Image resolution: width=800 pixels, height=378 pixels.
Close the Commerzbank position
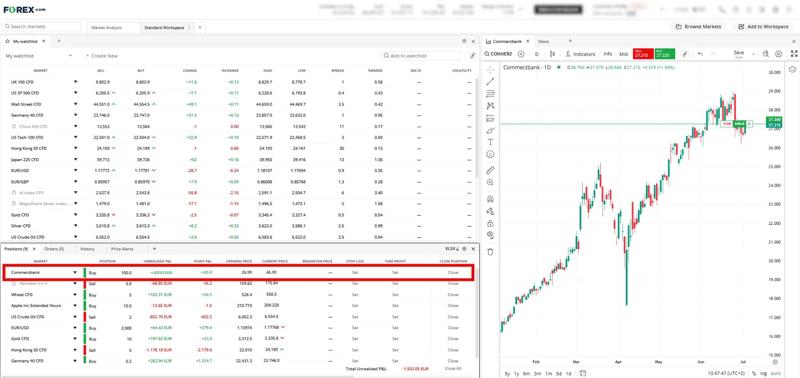pos(453,272)
